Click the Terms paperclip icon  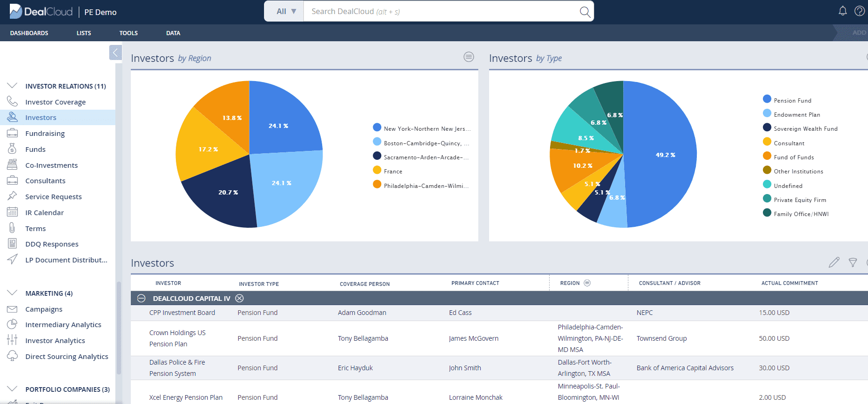[x=12, y=228]
